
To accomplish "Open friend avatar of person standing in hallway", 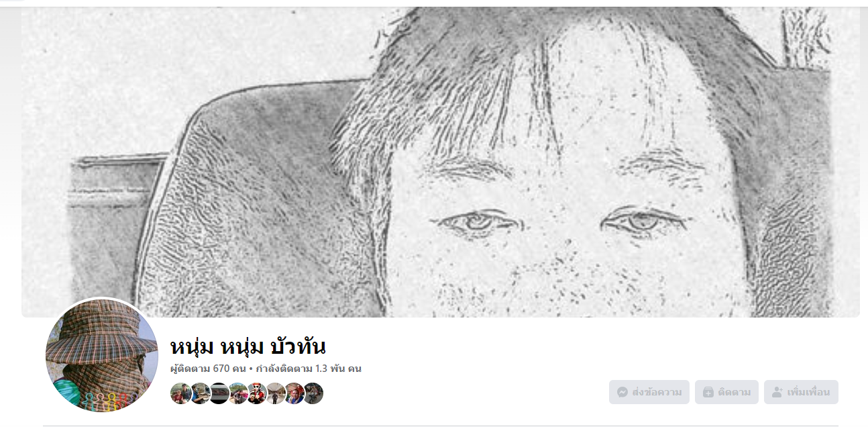I will [x=276, y=393].
